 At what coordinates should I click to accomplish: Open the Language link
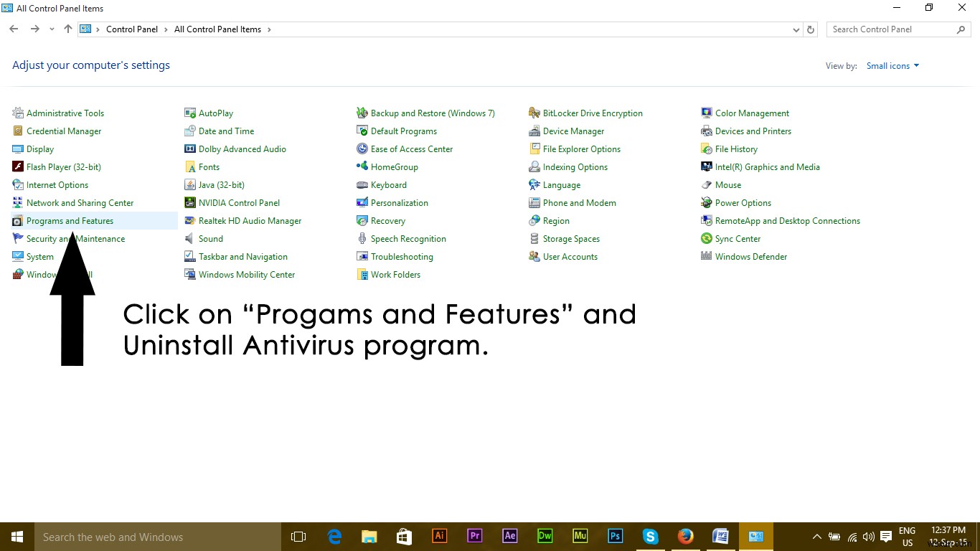(562, 185)
